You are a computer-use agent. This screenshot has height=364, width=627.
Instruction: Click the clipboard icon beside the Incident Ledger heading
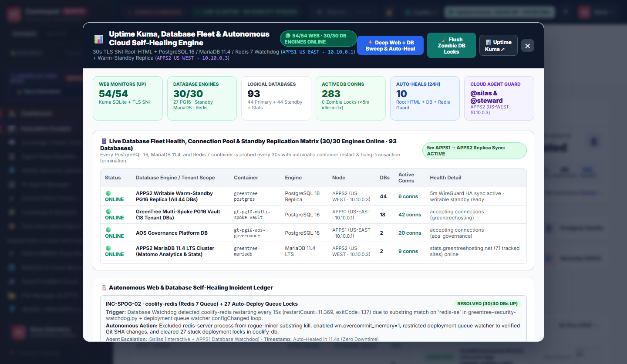tap(104, 287)
